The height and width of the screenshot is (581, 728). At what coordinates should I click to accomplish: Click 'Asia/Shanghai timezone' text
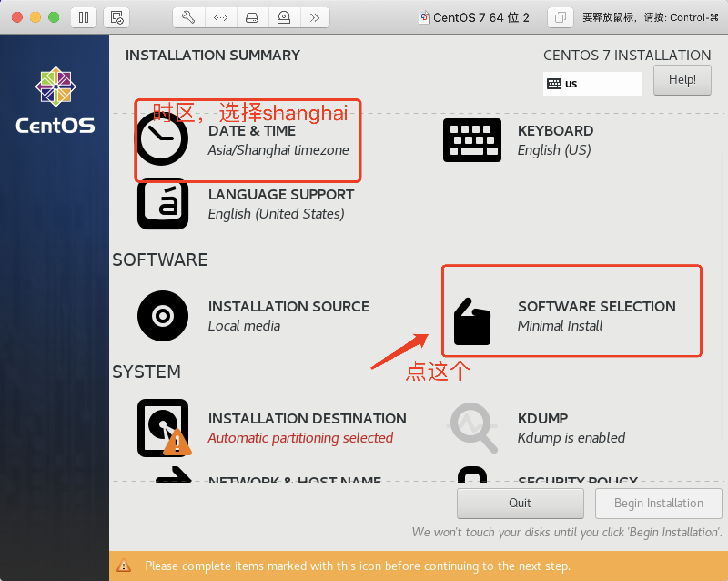click(x=278, y=150)
